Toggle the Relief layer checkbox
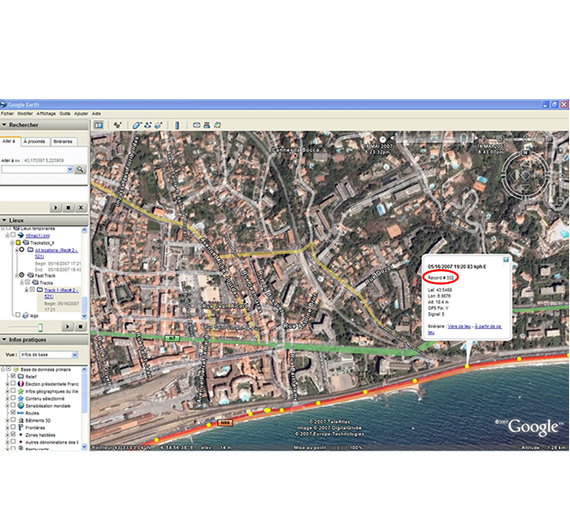This screenshot has height=526, width=570. pyautogui.click(x=13, y=376)
